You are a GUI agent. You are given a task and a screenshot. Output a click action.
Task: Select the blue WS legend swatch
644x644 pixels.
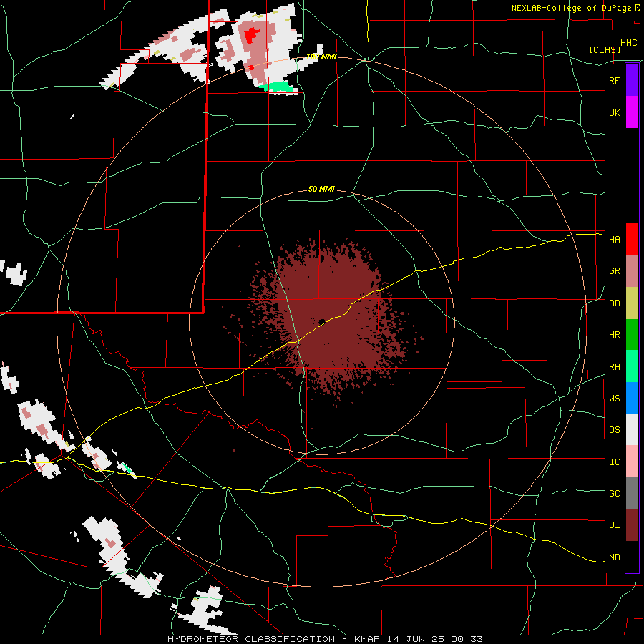coord(632,398)
